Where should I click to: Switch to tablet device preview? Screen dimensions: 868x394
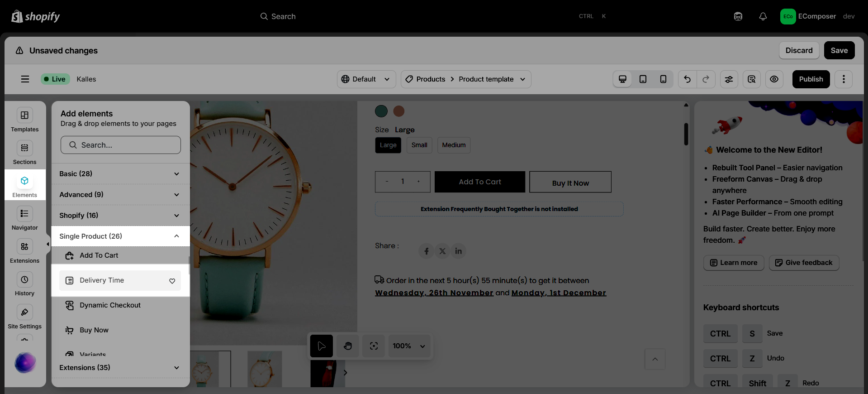click(x=643, y=79)
